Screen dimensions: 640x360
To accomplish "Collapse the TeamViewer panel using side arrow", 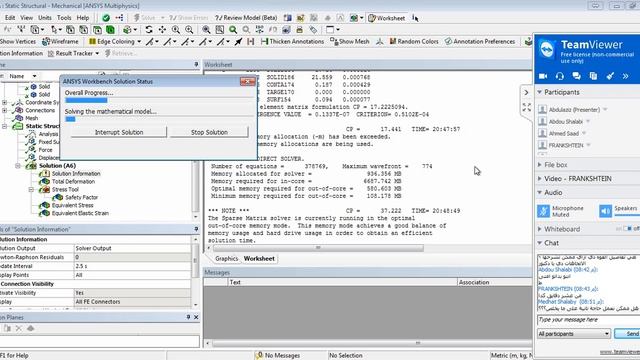I will click(526, 93).
